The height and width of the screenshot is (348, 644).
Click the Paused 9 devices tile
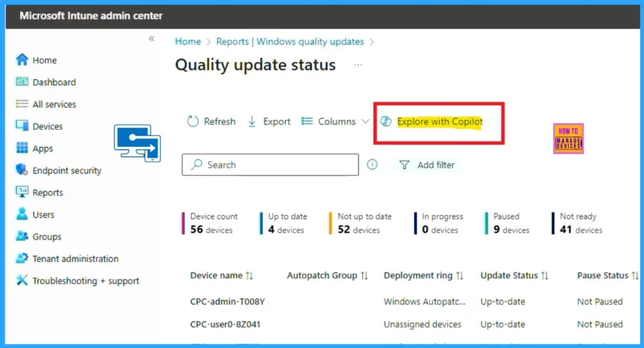coord(508,223)
